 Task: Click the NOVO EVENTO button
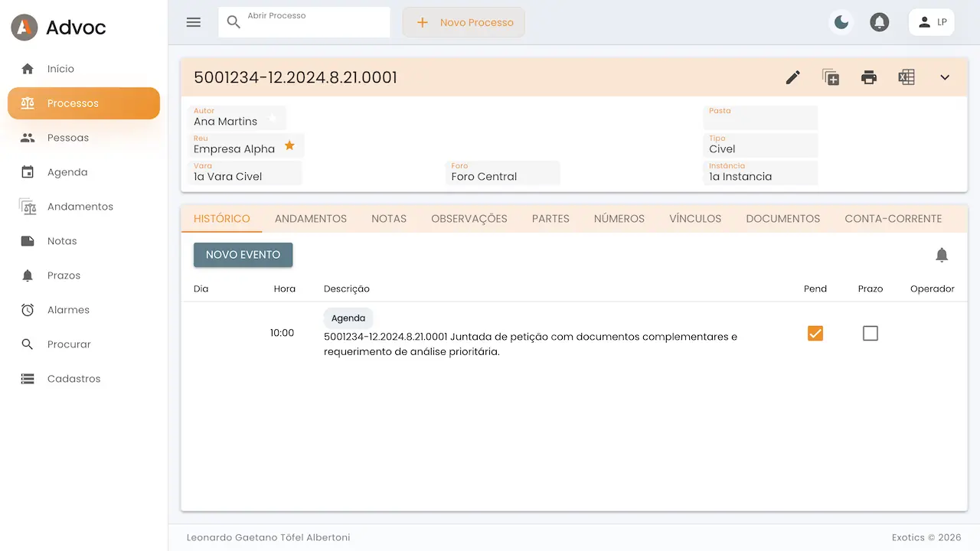tap(243, 255)
